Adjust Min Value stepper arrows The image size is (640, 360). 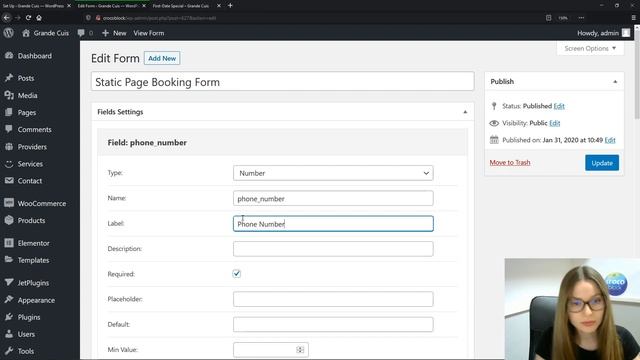[x=300, y=349]
